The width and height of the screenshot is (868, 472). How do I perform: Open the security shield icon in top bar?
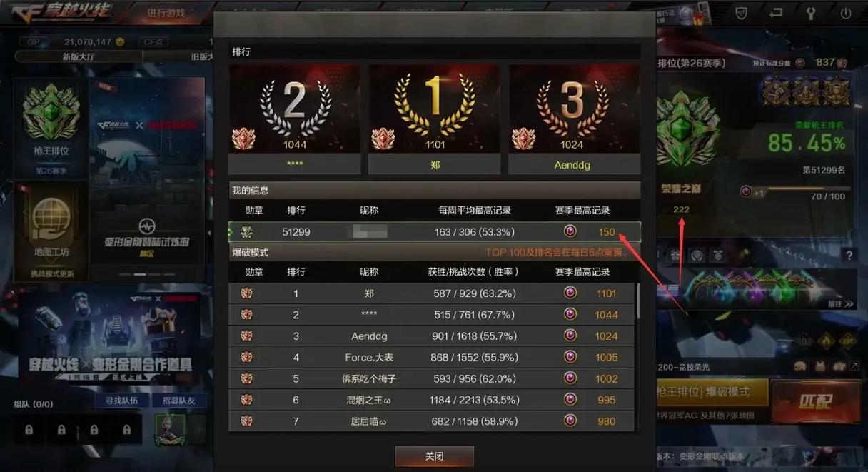[x=742, y=13]
